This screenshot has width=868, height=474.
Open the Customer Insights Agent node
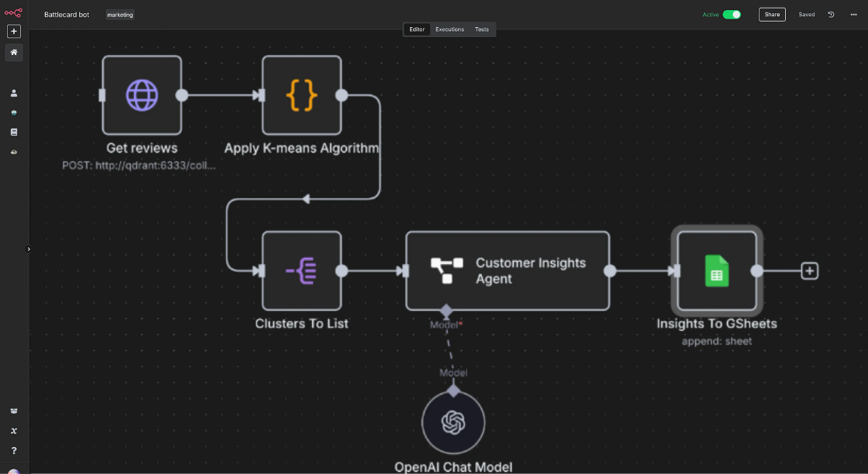coord(508,270)
